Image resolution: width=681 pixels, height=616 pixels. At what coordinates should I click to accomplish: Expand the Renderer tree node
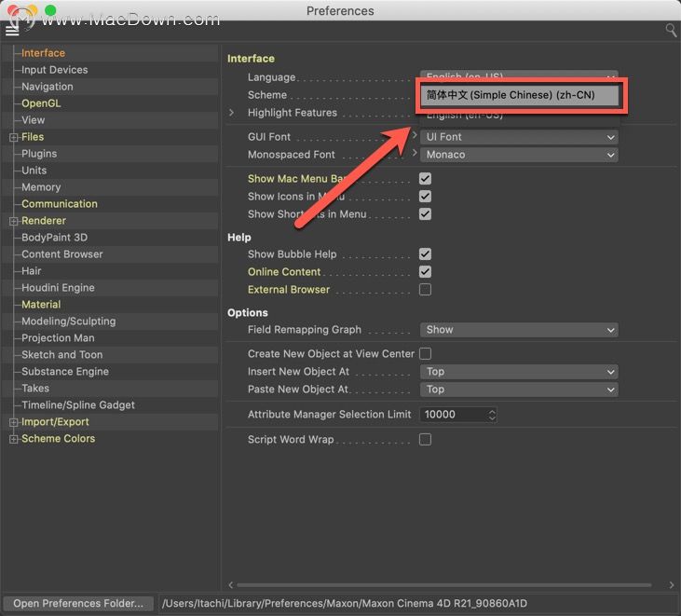(13, 221)
